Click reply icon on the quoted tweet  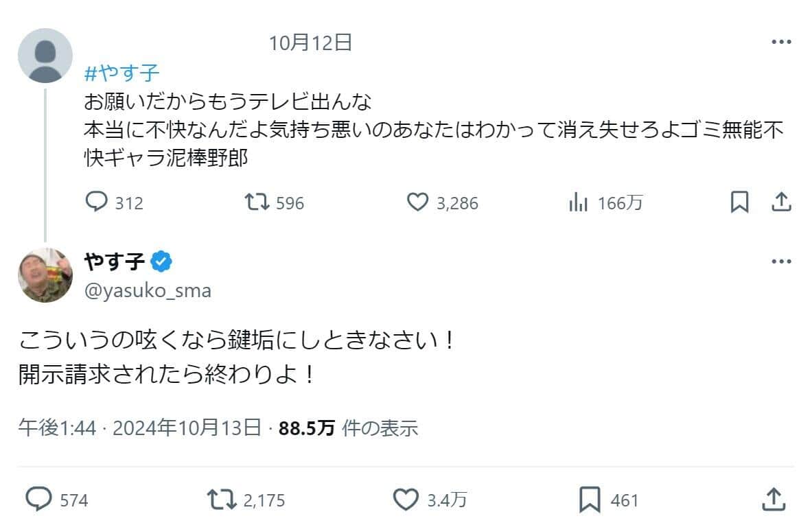(95, 202)
